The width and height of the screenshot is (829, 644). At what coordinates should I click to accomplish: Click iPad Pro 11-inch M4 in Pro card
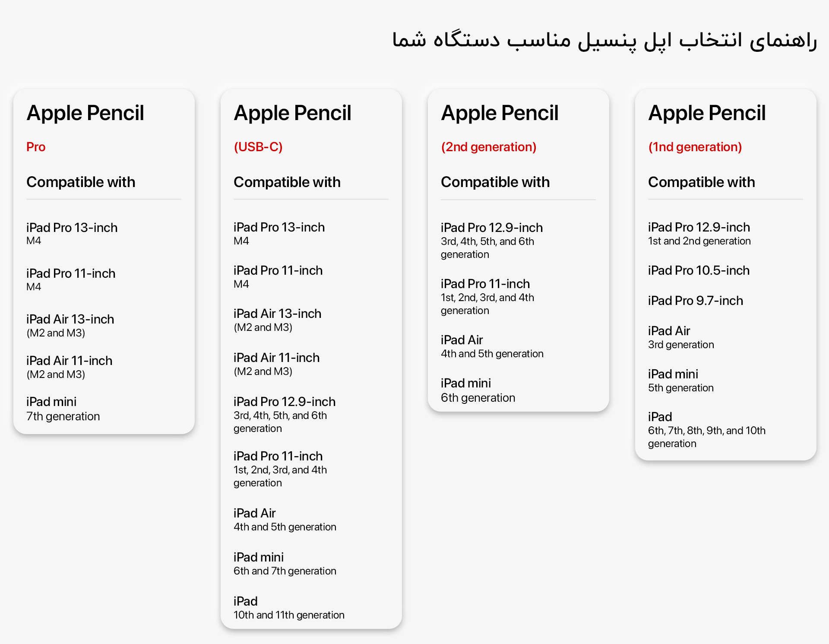70,279
